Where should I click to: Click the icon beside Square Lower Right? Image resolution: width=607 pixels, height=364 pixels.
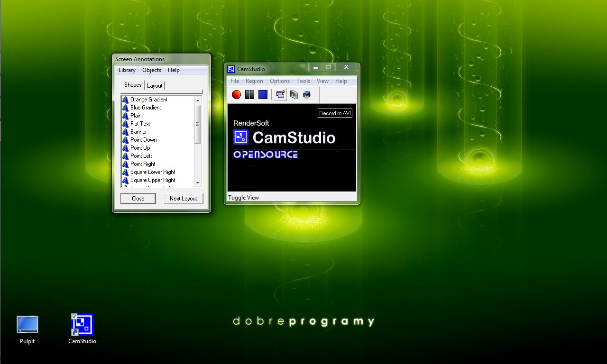126,172
